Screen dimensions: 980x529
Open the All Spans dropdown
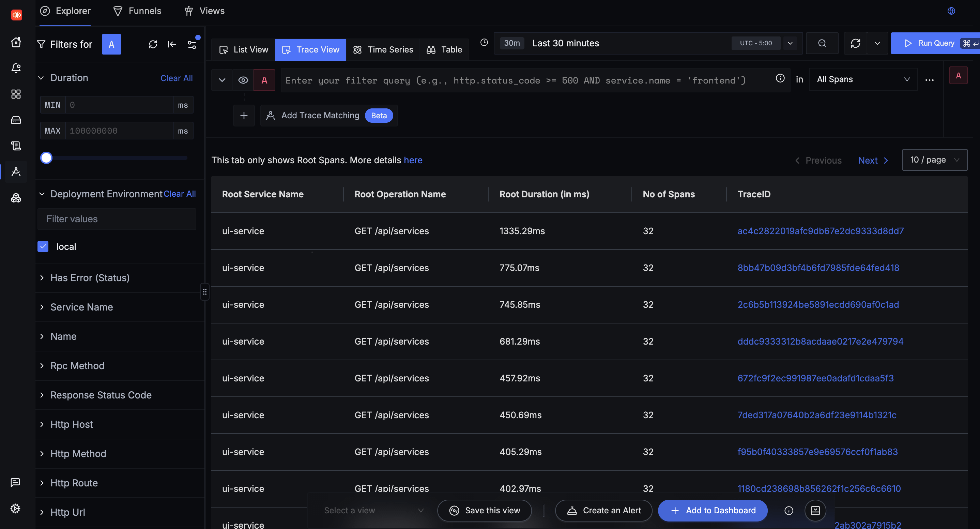863,79
